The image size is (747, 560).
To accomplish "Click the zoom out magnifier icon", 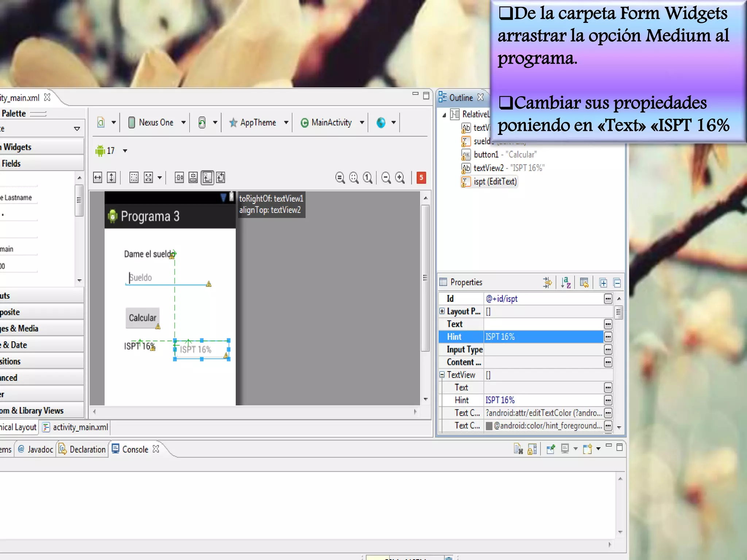I will 386,178.
